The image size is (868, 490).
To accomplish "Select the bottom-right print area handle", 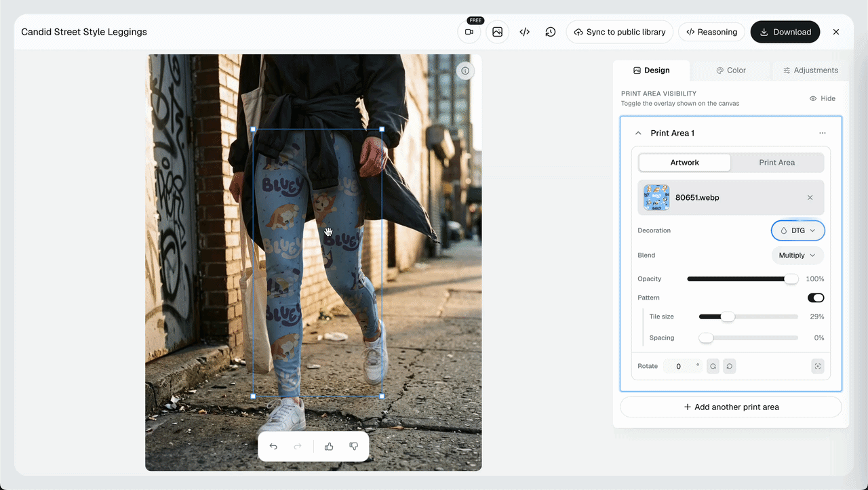I will coord(382,396).
